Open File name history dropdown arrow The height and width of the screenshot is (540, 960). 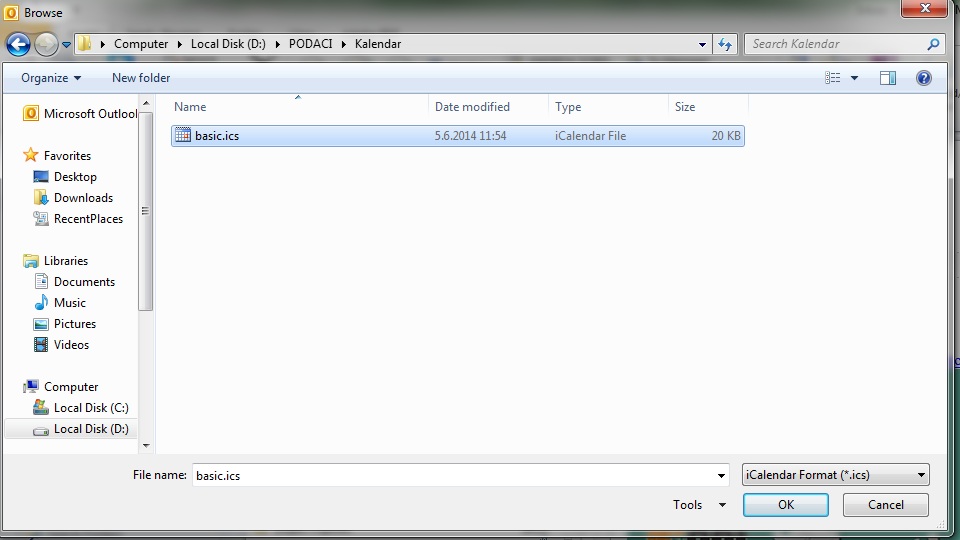[721, 476]
